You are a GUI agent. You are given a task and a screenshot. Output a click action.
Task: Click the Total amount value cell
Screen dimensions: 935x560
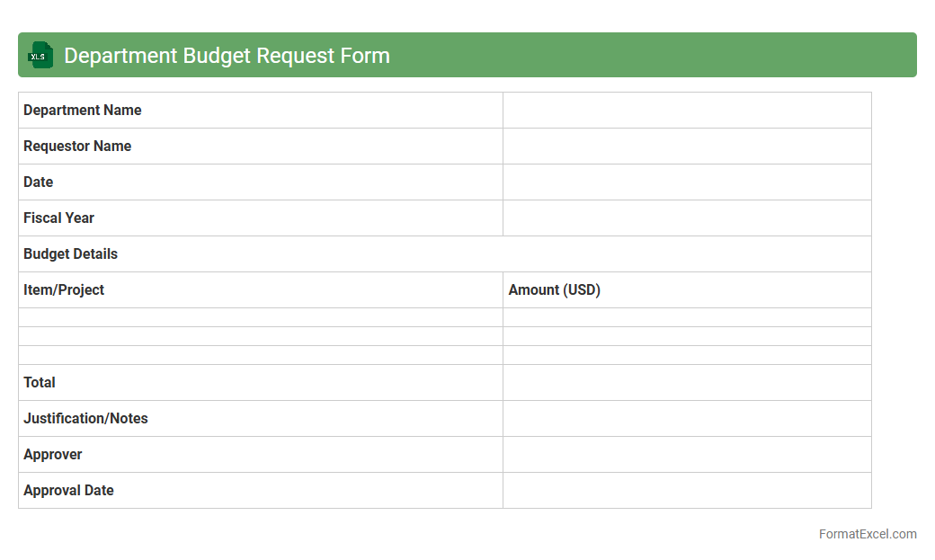pyautogui.click(x=687, y=383)
